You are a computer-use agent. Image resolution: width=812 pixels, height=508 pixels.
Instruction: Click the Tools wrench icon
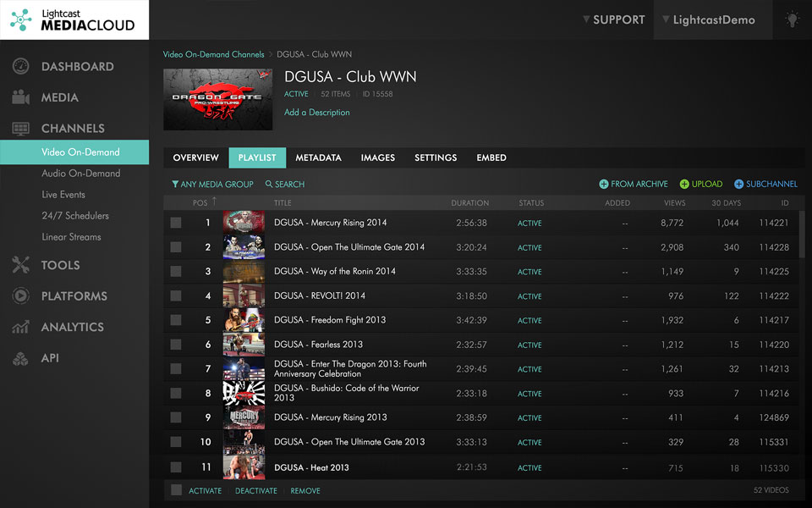[20, 265]
